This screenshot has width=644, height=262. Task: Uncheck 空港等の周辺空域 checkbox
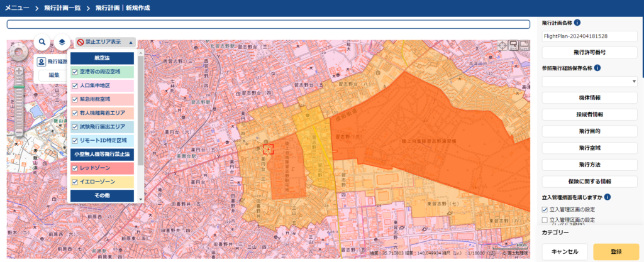tap(75, 72)
